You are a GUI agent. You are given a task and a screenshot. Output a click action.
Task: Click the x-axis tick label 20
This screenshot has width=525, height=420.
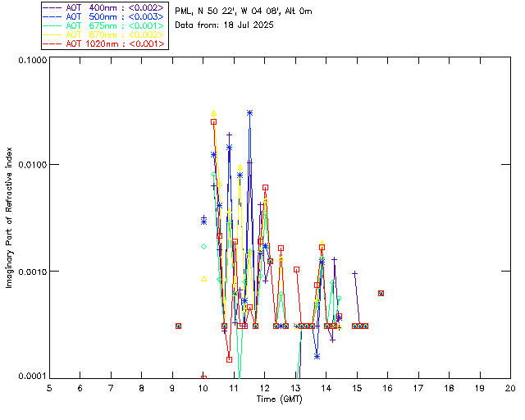coord(510,388)
